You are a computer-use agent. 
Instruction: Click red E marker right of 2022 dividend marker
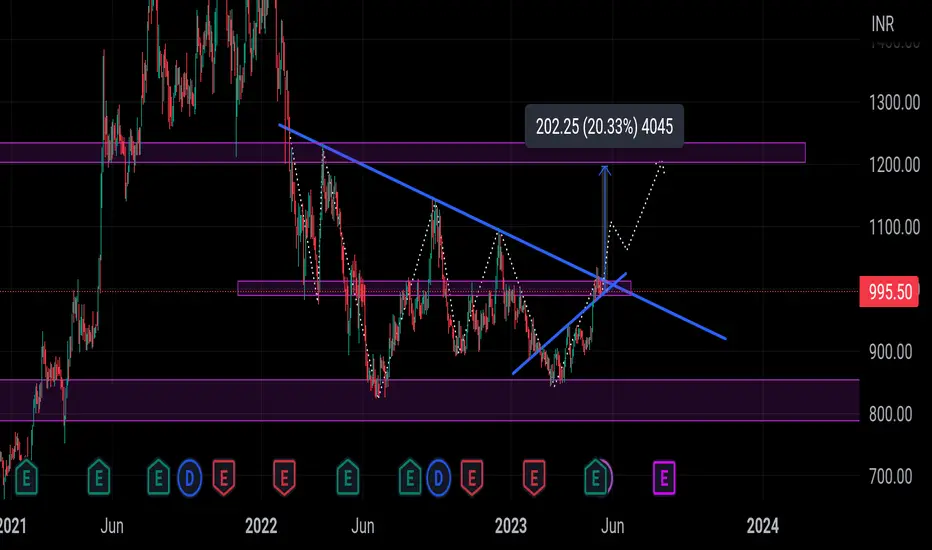[472, 477]
